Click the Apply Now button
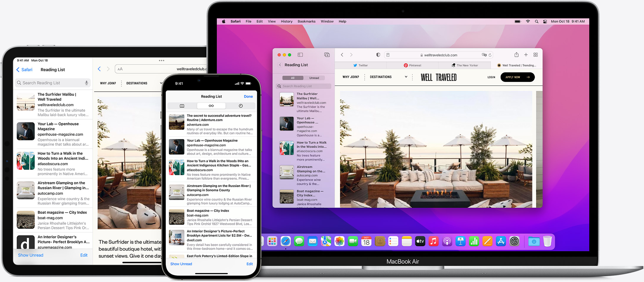This screenshot has height=282, width=644. [517, 77]
